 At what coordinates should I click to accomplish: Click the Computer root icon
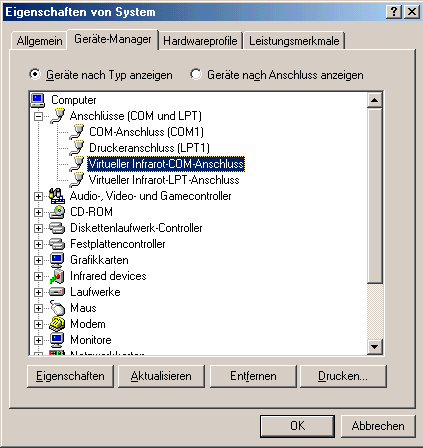pyautogui.click(x=38, y=100)
